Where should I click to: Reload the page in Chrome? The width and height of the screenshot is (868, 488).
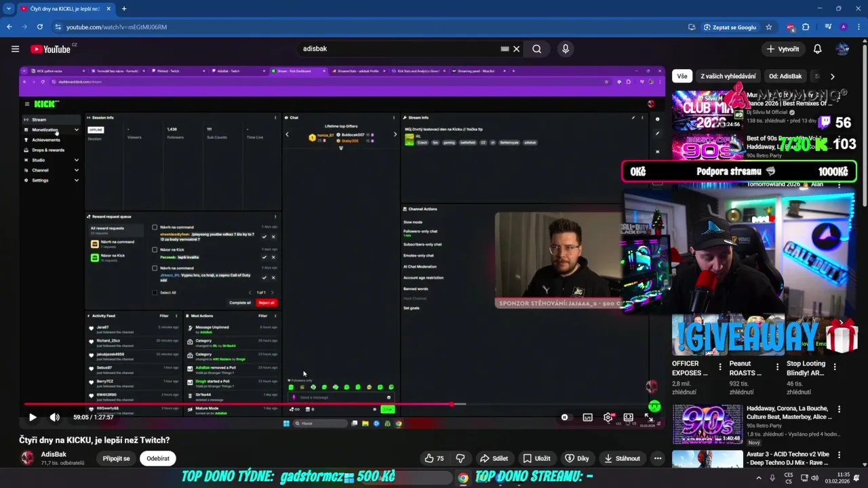(x=40, y=27)
